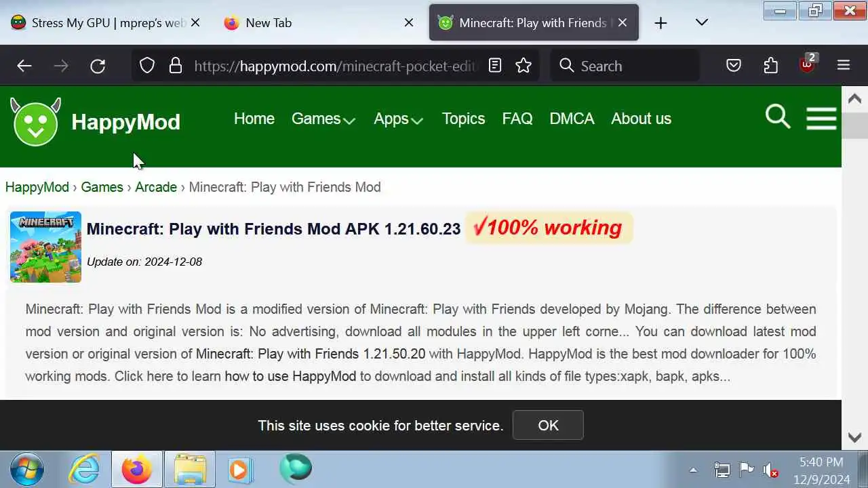Open the Action Center flag icon
This screenshot has width=868, height=488.
point(747,470)
